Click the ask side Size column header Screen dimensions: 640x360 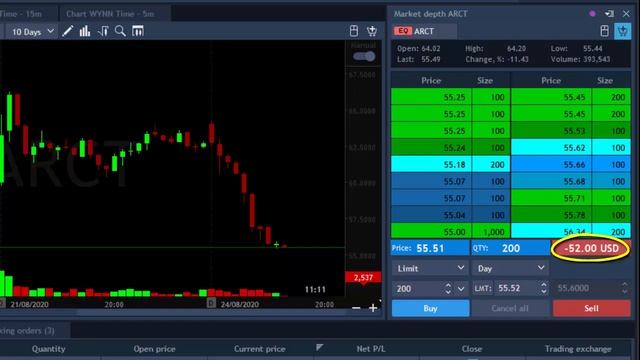tap(604, 80)
